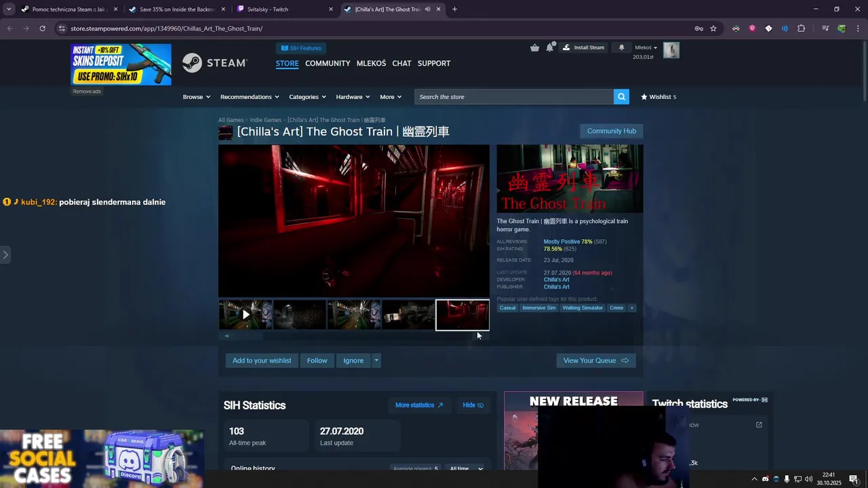Viewport: 868px width, 488px height.
Task: Expand the More dropdown
Action: 391,97
